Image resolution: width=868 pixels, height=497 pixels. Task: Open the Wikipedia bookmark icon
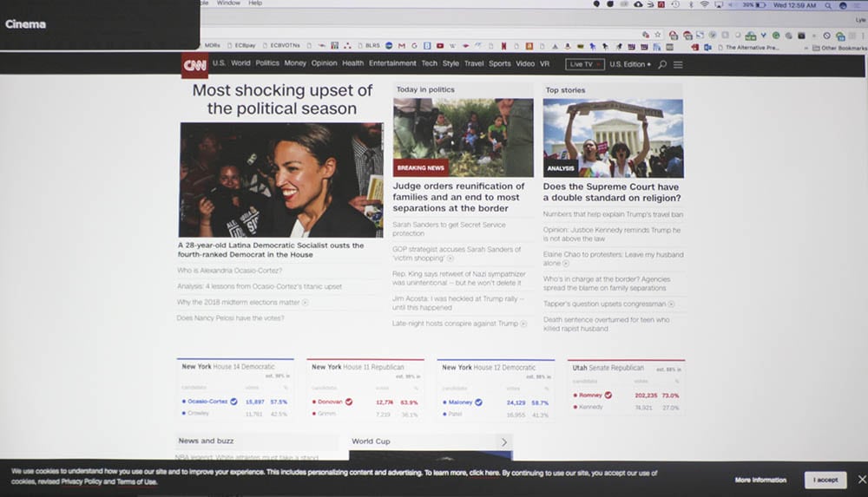(453, 46)
